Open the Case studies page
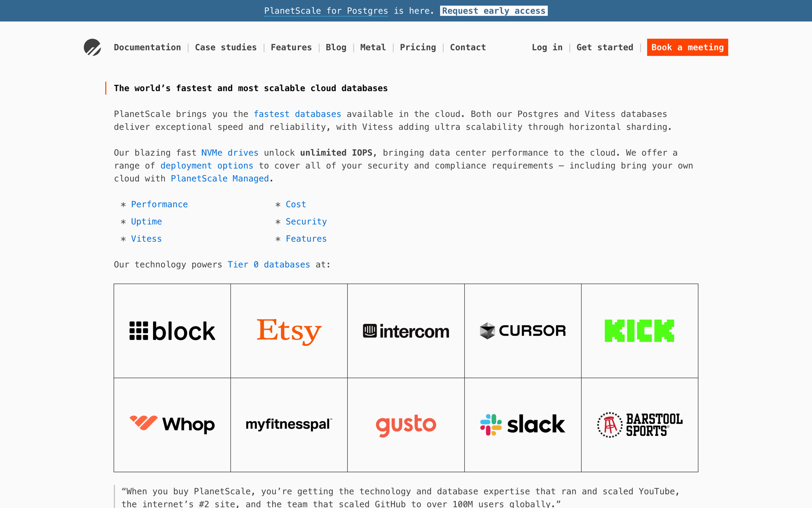The width and height of the screenshot is (812, 508). (226, 47)
